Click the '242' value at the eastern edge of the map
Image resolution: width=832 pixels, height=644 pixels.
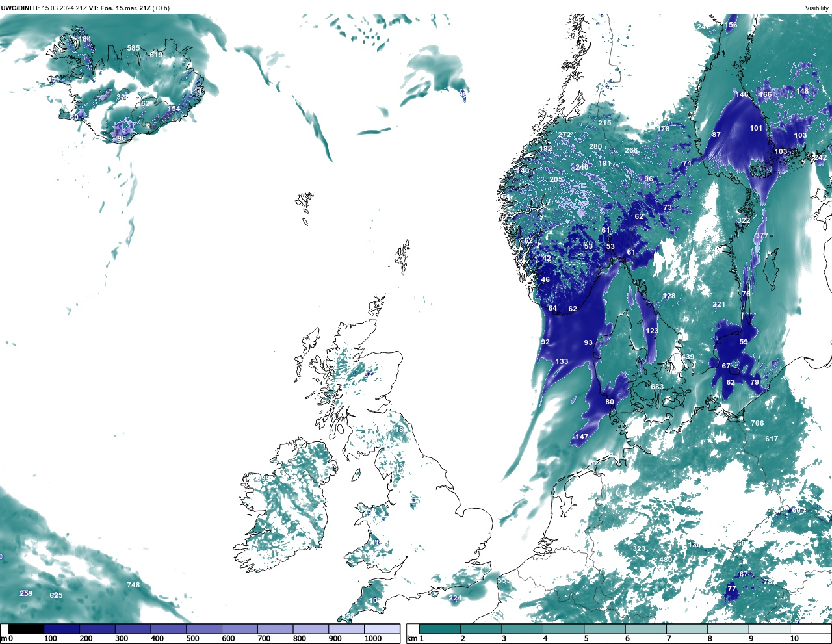tap(821, 157)
